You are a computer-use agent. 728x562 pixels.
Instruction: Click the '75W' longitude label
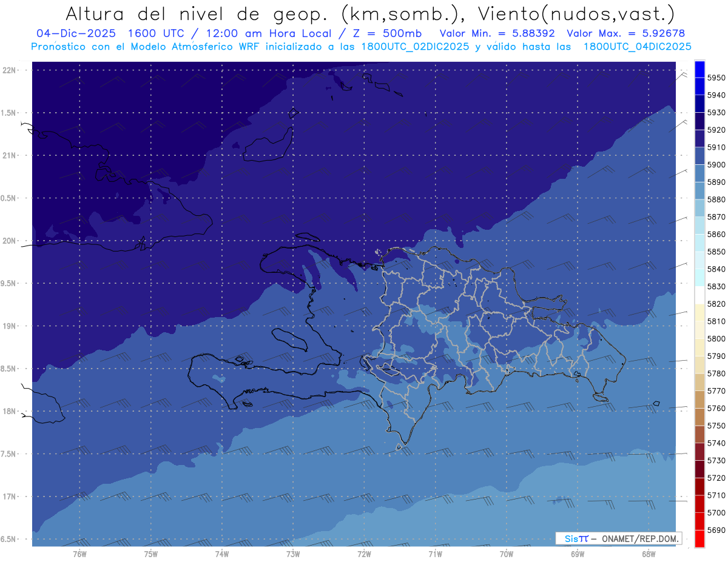[x=150, y=554]
